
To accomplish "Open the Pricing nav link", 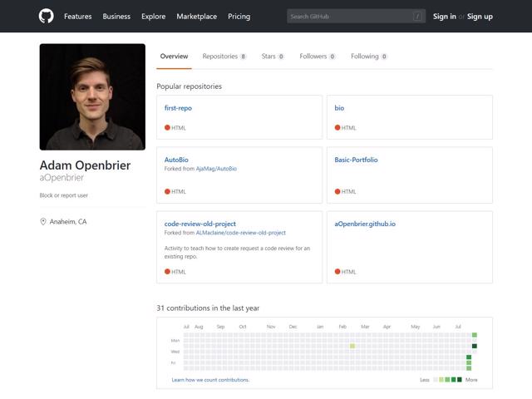I will 239,17.
